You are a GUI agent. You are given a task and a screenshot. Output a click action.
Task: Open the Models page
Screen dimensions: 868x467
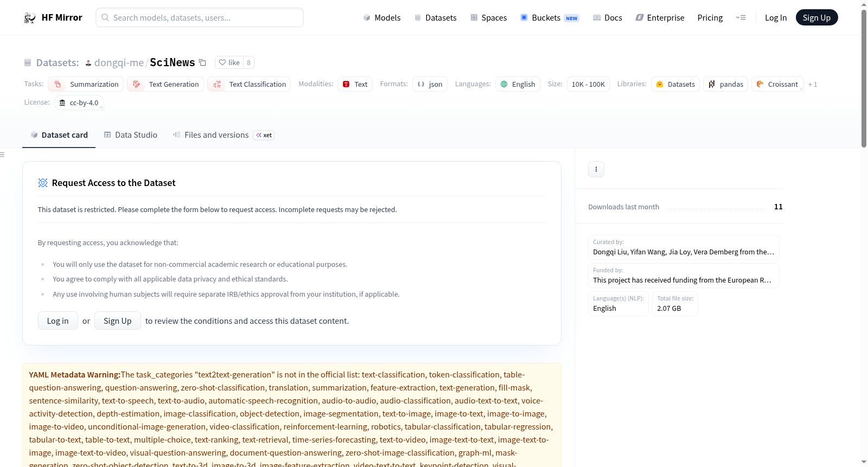click(x=382, y=17)
